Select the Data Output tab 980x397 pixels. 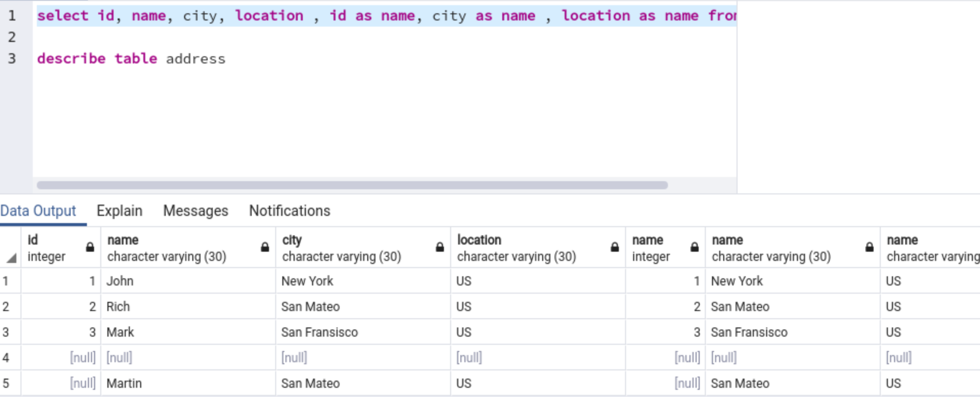(x=38, y=211)
